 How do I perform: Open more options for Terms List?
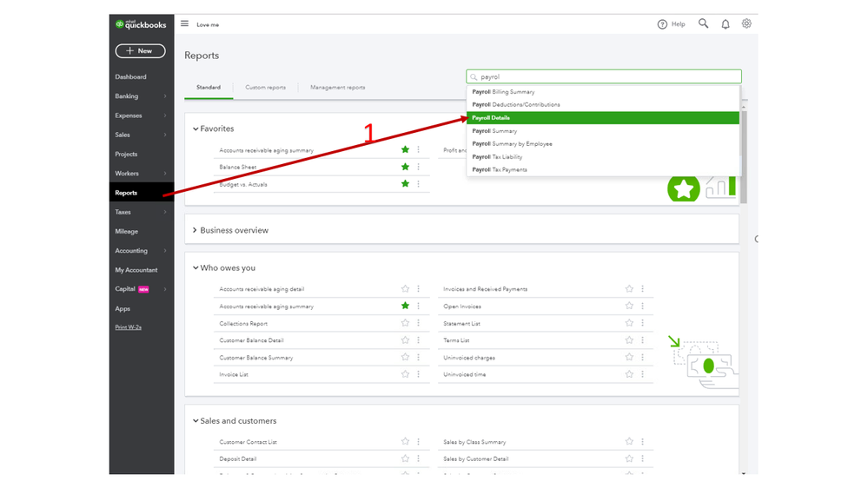[x=642, y=340]
